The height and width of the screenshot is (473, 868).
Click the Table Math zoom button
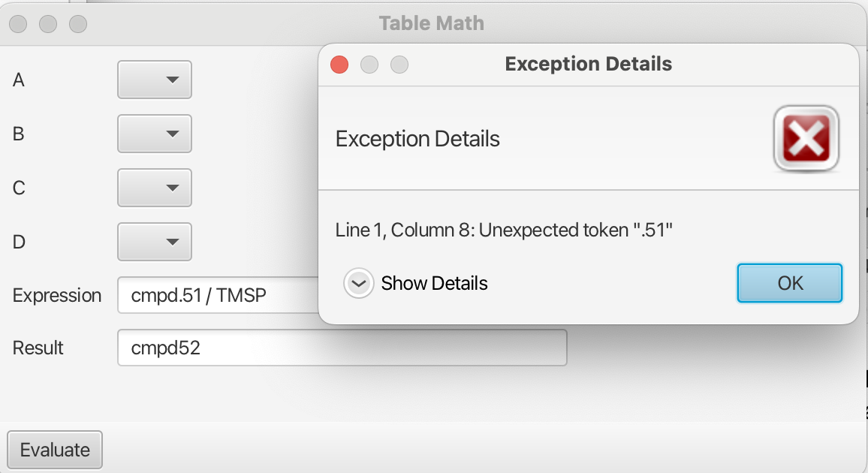point(78,24)
